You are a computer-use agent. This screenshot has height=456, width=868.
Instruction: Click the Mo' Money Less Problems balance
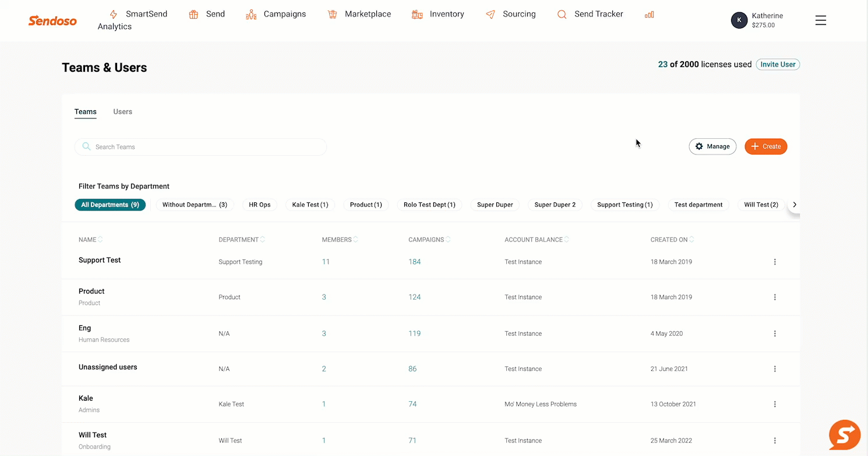click(541, 404)
